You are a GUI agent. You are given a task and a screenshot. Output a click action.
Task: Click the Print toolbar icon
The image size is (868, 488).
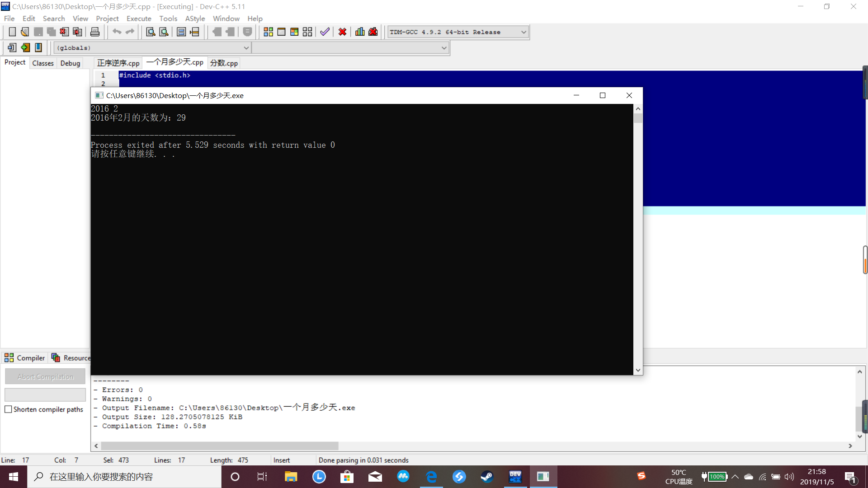click(95, 32)
